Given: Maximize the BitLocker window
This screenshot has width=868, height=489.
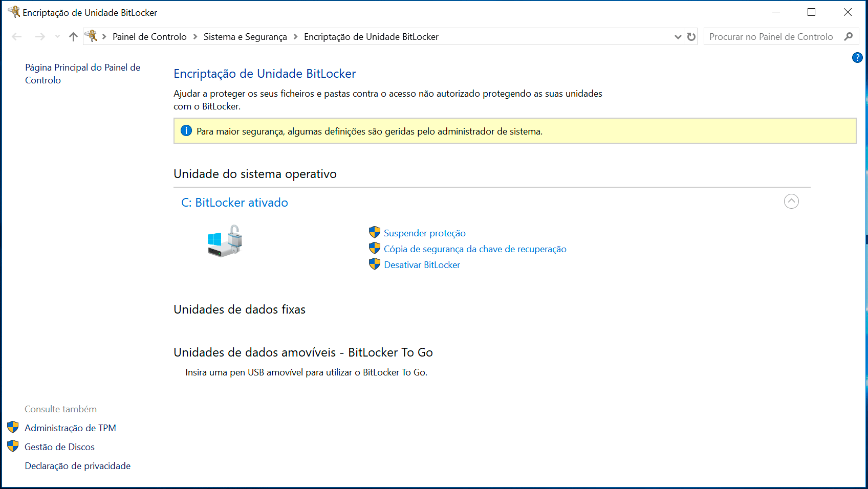Looking at the screenshot, I should click(x=811, y=12).
